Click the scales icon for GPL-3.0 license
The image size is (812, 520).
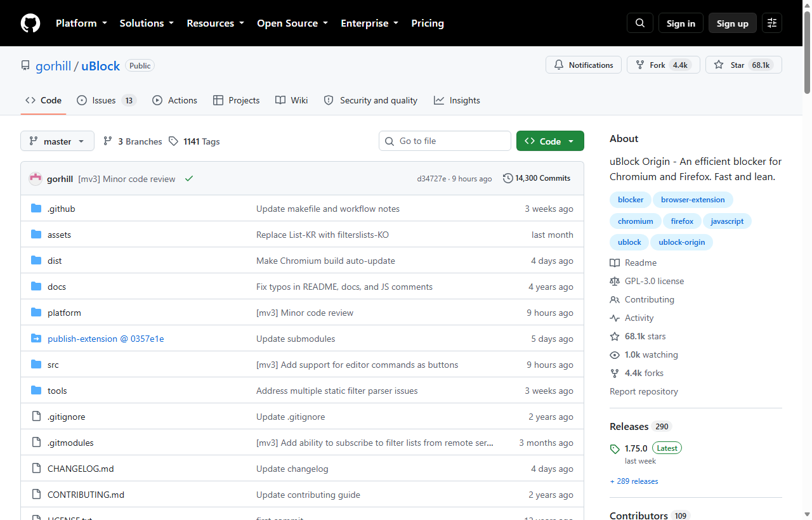coord(615,282)
